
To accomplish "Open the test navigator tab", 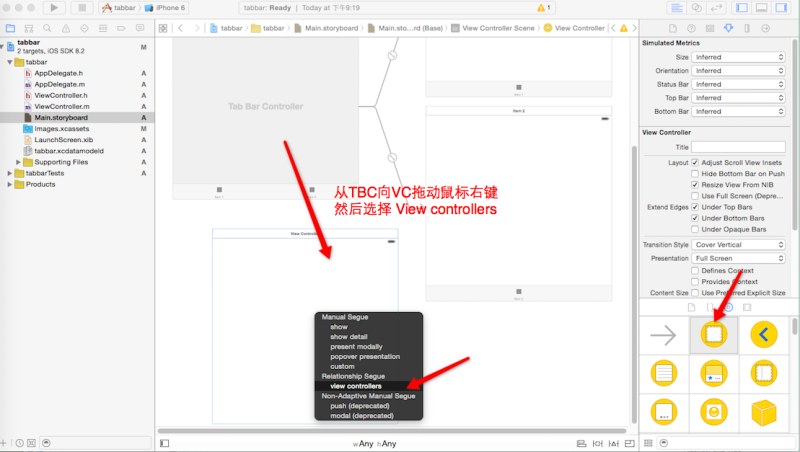I will [84, 28].
